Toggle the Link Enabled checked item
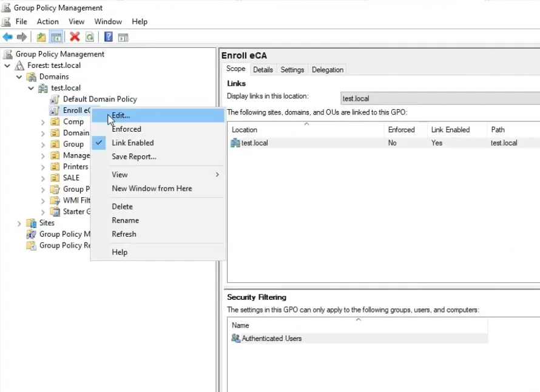This screenshot has width=540, height=392. point(158,143)
